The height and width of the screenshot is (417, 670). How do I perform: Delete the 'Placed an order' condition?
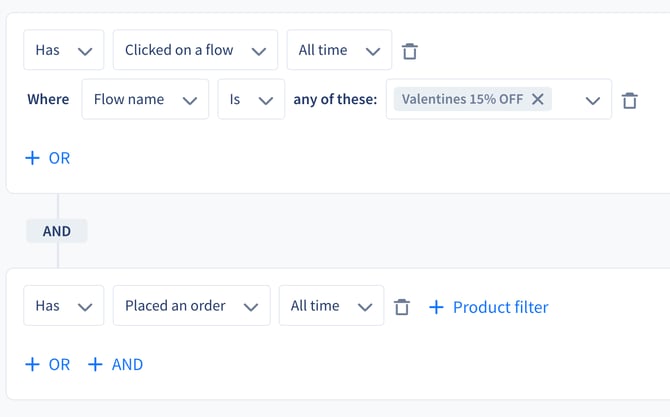(x=402, y=307)
